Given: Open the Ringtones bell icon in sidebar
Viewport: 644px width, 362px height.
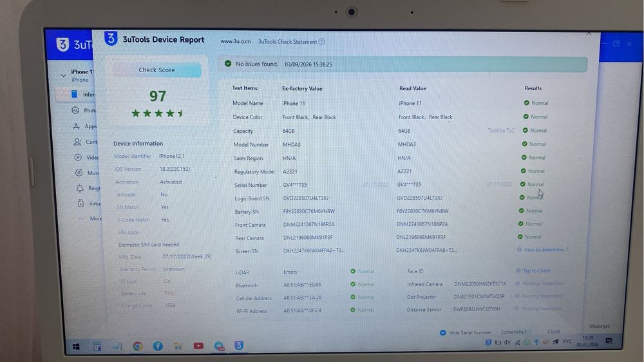Looking at the screenshot, I should click(x=80, y=188).
